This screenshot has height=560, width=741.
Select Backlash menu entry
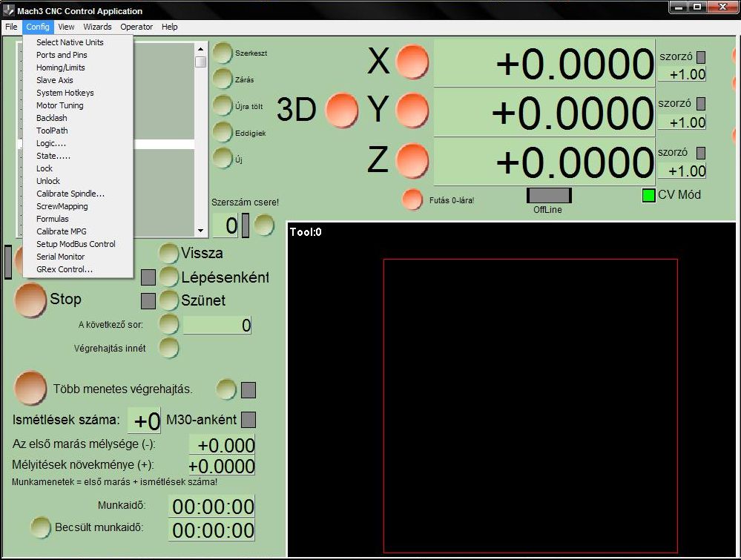point(77,118)
